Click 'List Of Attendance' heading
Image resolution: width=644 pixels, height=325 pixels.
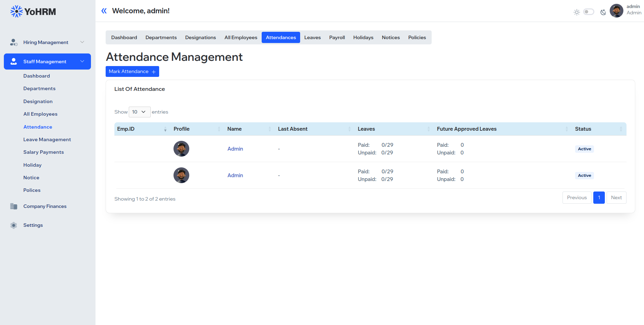(x=140, y=89)
